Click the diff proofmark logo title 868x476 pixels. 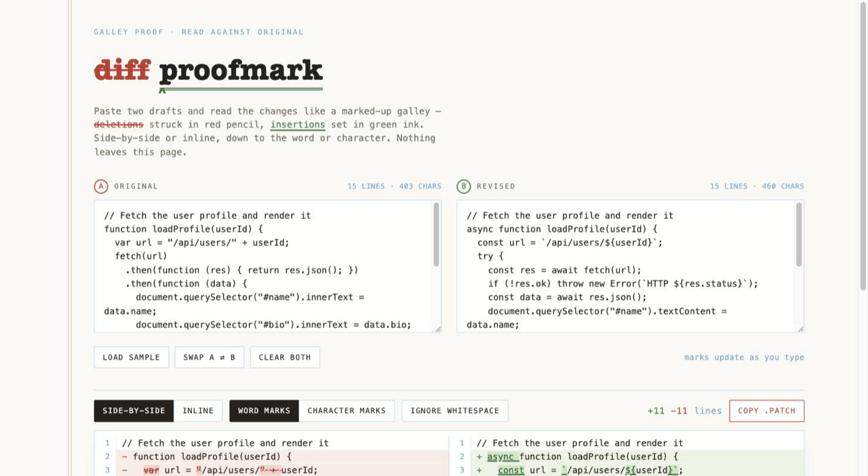[208, 71]
